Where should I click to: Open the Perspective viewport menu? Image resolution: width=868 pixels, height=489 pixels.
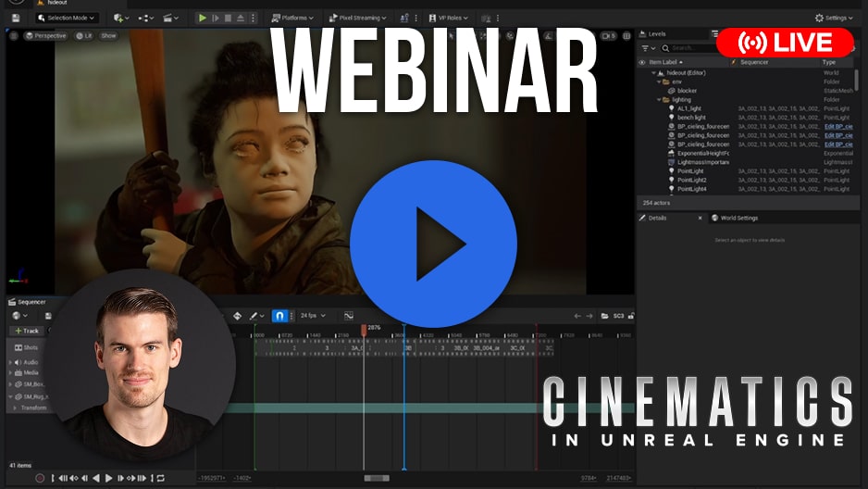coord(45,36)
